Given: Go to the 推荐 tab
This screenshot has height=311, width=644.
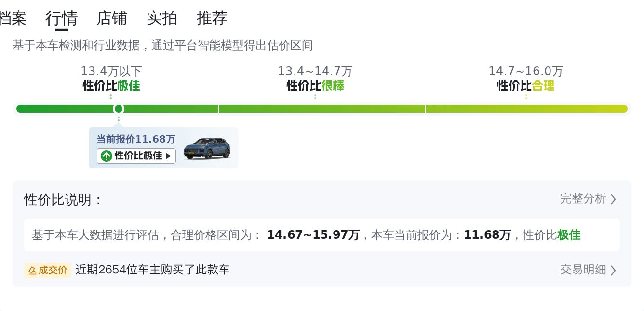Looking at the screenshot, I should 212,18.
